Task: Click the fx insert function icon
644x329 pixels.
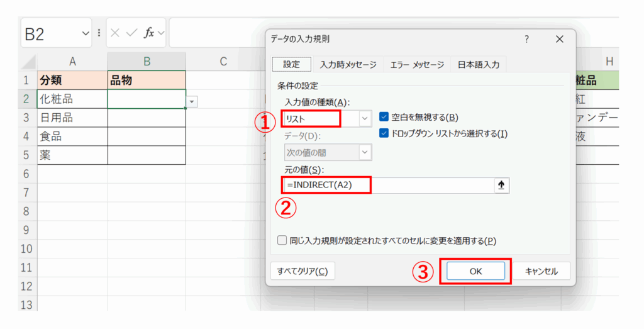Action: [x=149, y=33]
